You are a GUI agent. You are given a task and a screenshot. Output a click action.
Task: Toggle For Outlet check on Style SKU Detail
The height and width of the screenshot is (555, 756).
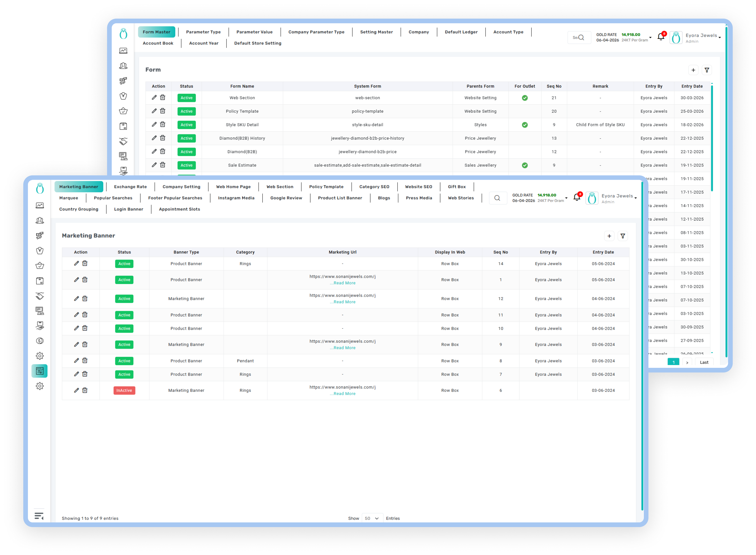[525, 125]
